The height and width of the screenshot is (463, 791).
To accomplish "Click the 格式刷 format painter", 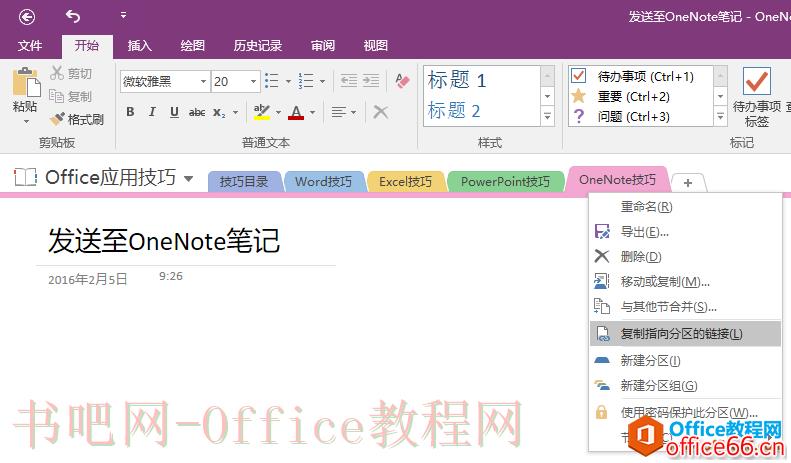I will point(77,120).
